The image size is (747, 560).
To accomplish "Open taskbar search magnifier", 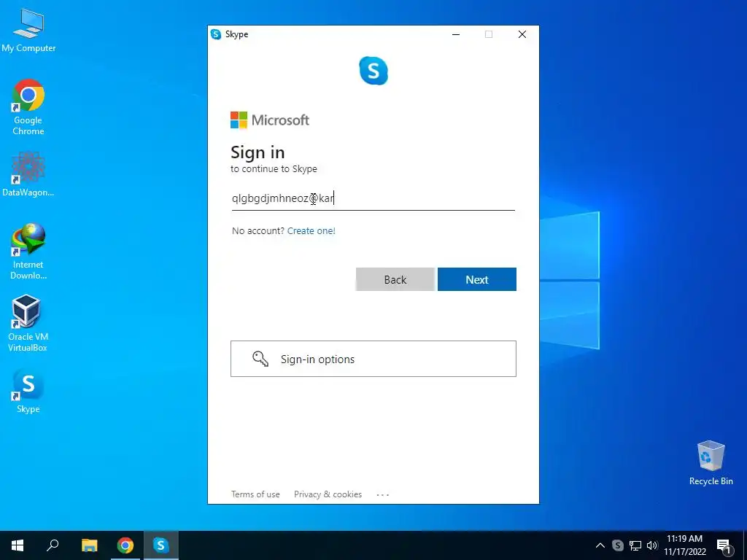I will click(x=53, y=545).
